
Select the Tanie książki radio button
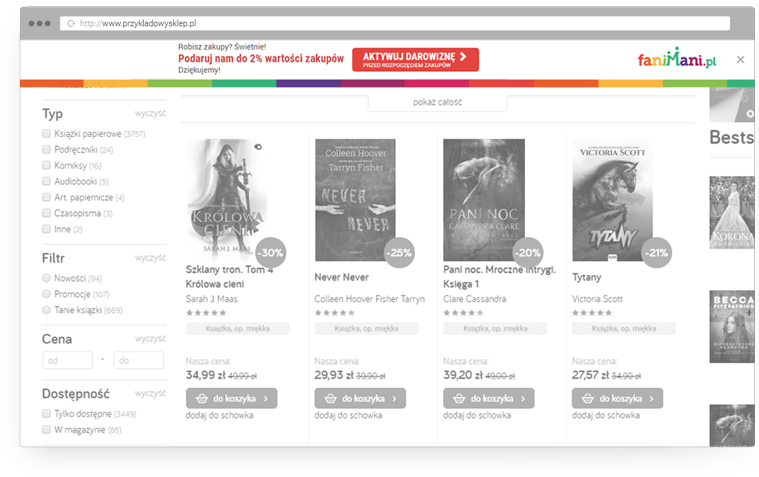(46, 310)
